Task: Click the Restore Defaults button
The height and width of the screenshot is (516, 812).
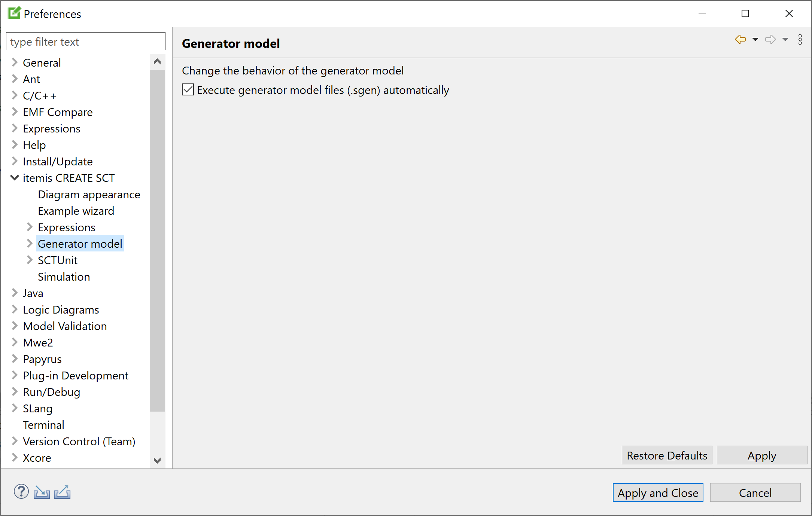Action: pyautogui.click(x=667, y=455)
